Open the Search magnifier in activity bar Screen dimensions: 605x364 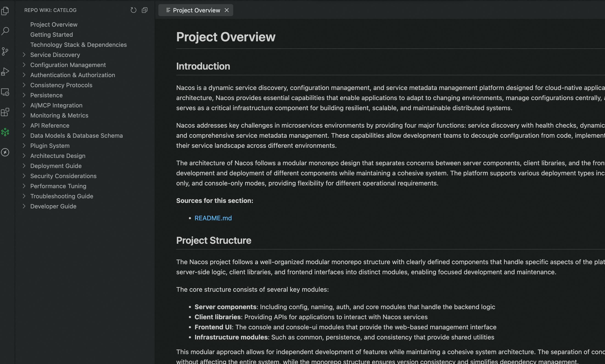point(5,31)
